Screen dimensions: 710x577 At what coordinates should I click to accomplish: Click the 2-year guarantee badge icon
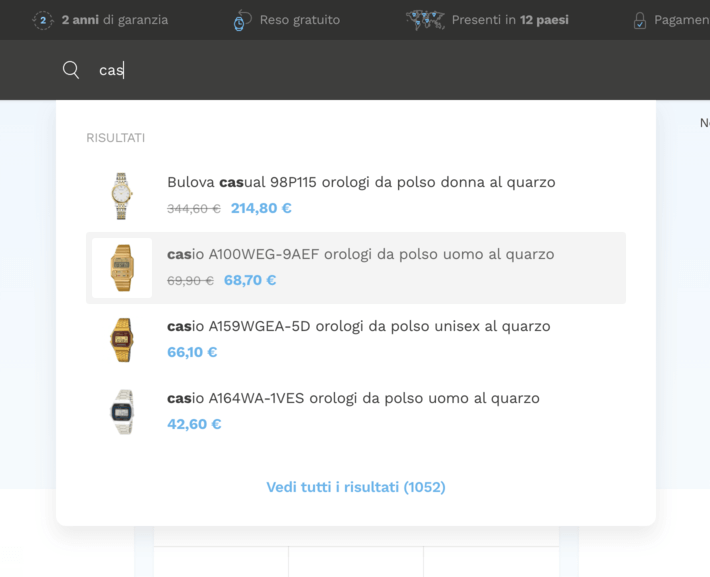coord(43,20)
